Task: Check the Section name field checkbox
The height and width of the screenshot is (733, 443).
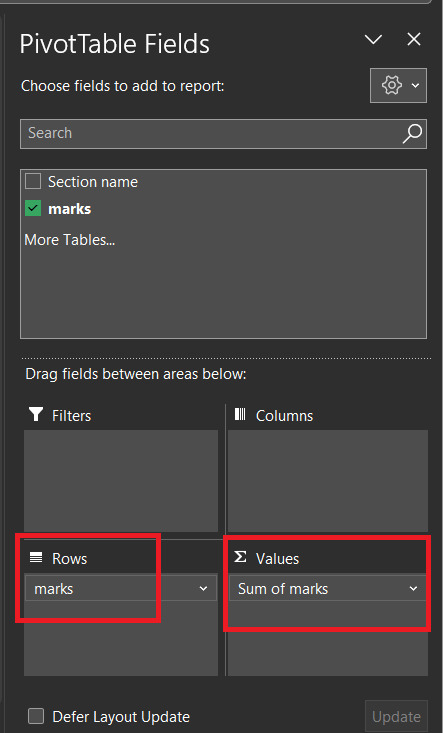Action: click(x=33, y=181)
